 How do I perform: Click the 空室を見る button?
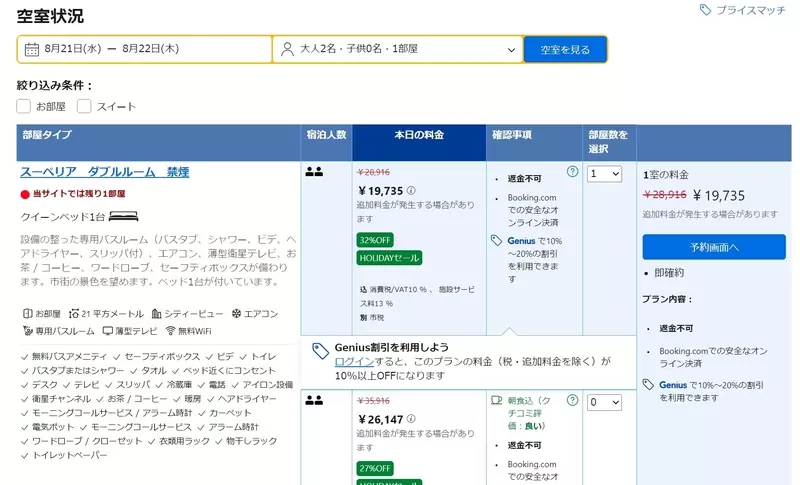click(x=565, y=49)
